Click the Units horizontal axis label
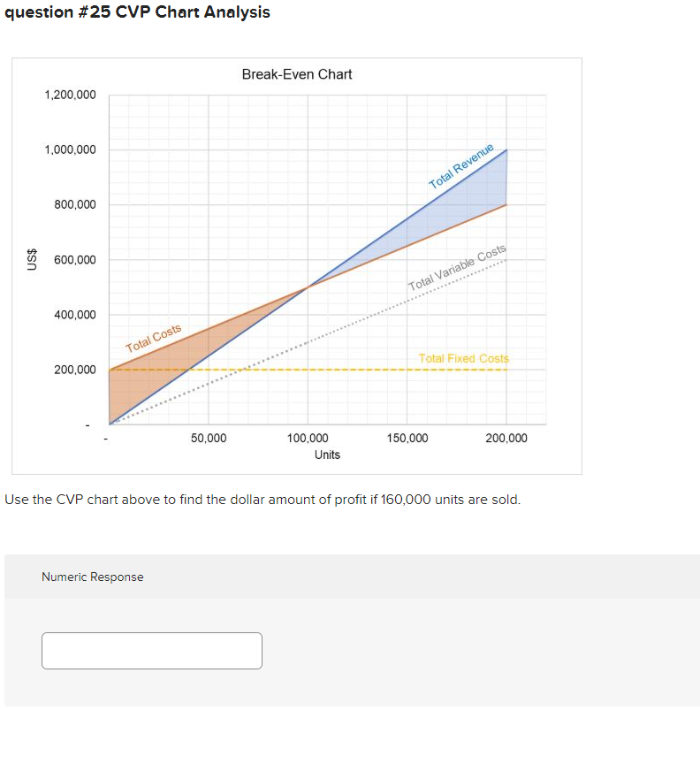Screen dimensions: 700x772 pos(326,455)
